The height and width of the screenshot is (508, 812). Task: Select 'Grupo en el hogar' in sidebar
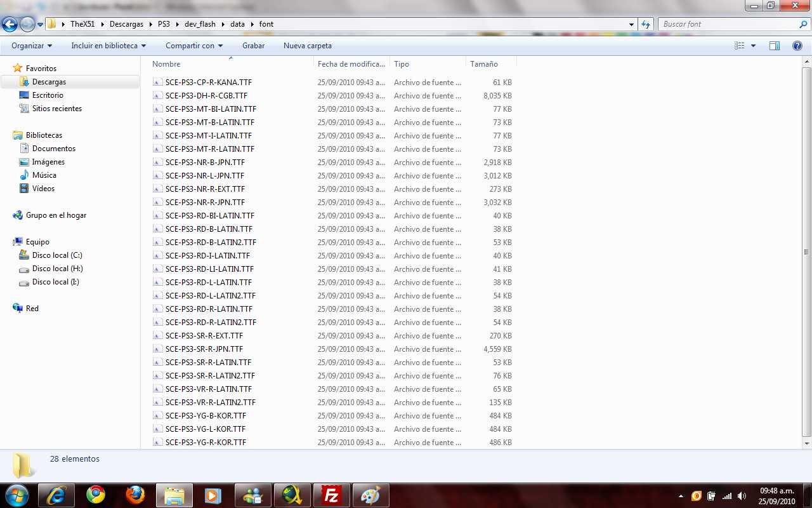coord(56,215)
